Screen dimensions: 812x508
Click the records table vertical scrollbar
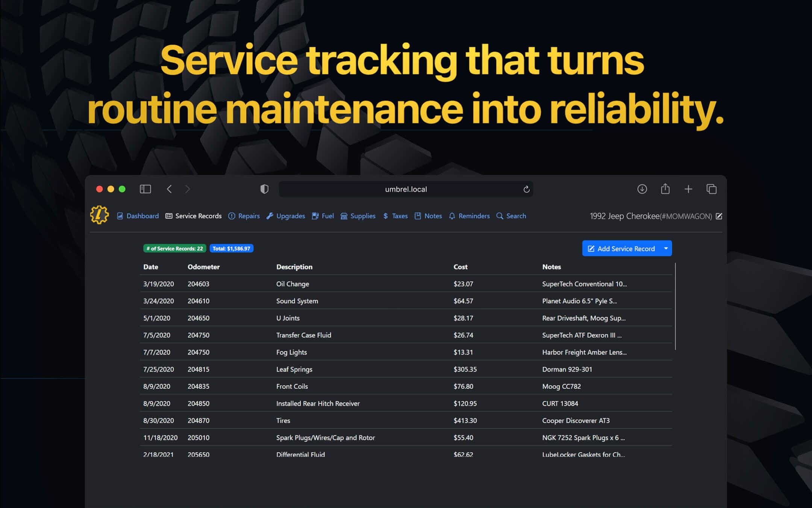675,306
